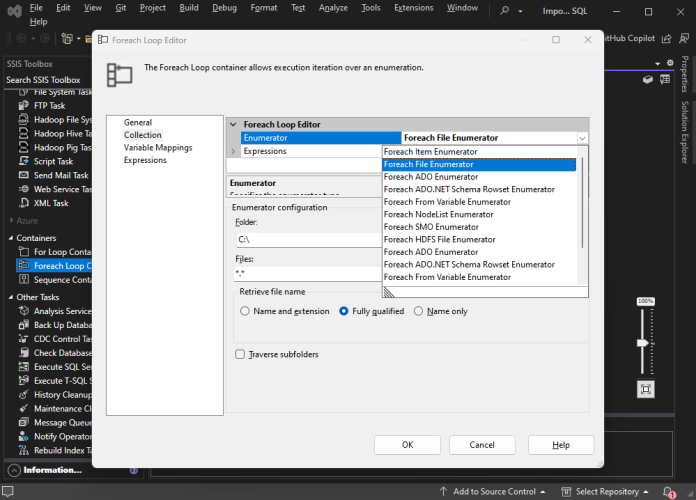Select the Check Database Integrity task icon
The height and width of the screenshot is (500, 696).
[x=24, y=353]
